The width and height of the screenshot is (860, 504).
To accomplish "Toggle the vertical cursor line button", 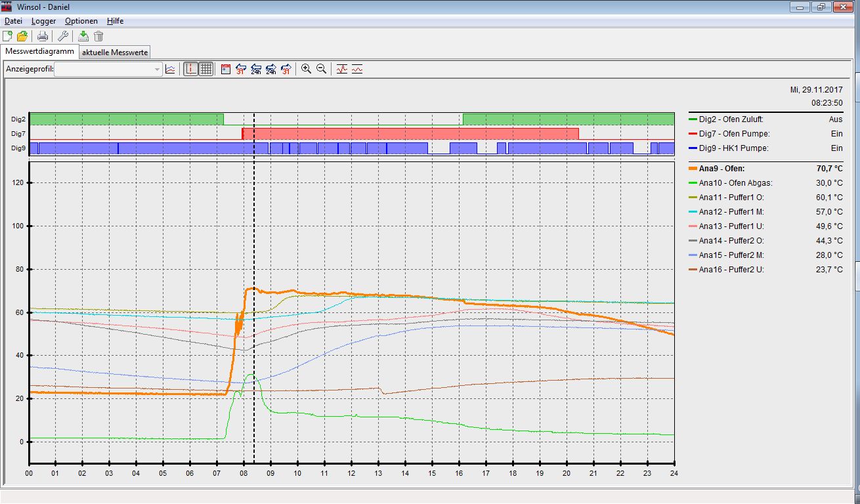I will point(190,69).
